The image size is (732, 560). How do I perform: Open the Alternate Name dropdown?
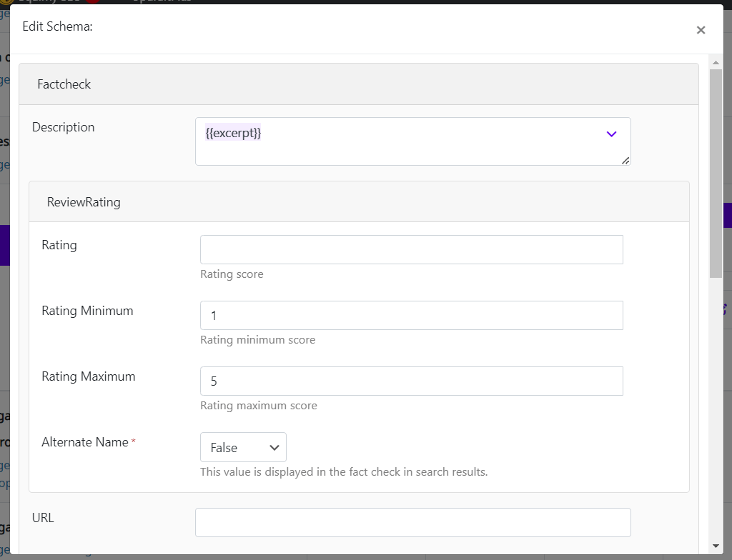pos(243,447)
